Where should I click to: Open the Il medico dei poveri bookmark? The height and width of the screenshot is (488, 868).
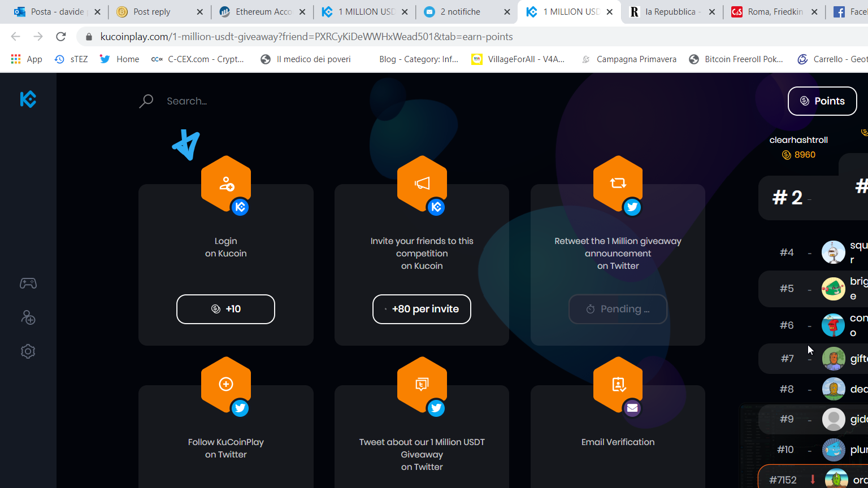pyautogui.click(x=306, y=59)
